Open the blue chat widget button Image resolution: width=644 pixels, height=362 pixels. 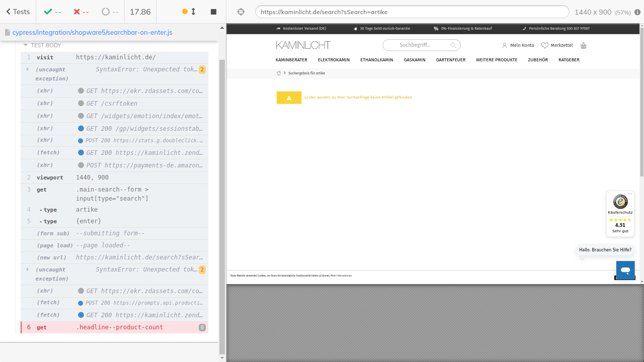click(625, 270)
